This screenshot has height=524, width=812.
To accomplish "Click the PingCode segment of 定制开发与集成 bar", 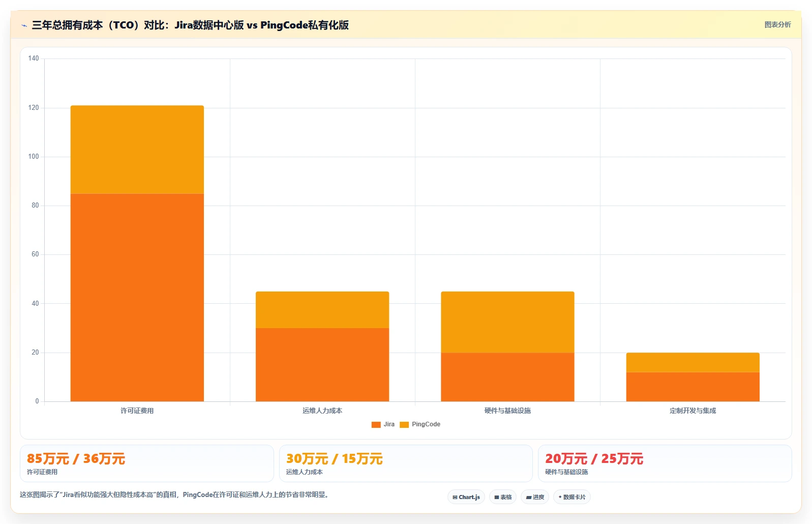I will click(693, 363).
